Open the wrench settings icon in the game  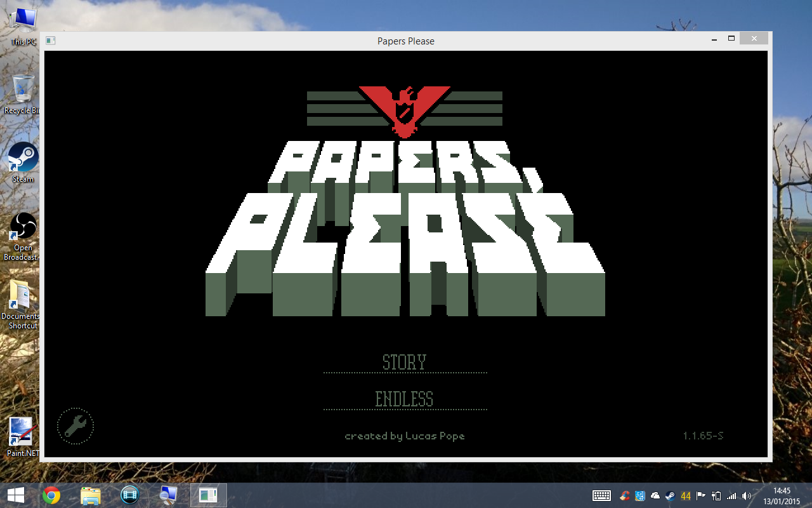[75, 426]
